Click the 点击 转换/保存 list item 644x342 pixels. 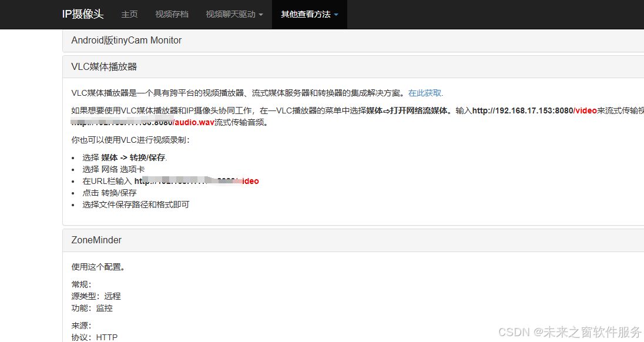[109, 193]
